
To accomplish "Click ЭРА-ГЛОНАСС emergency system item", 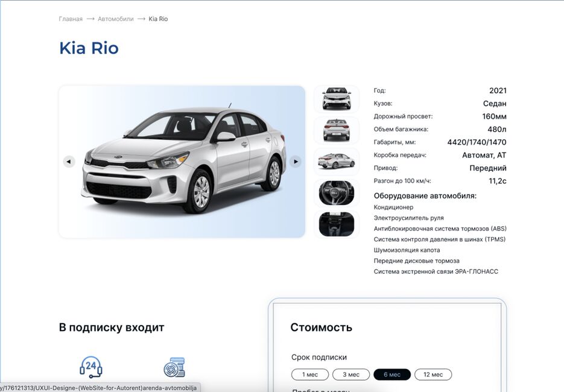I will tap(436, 272).
